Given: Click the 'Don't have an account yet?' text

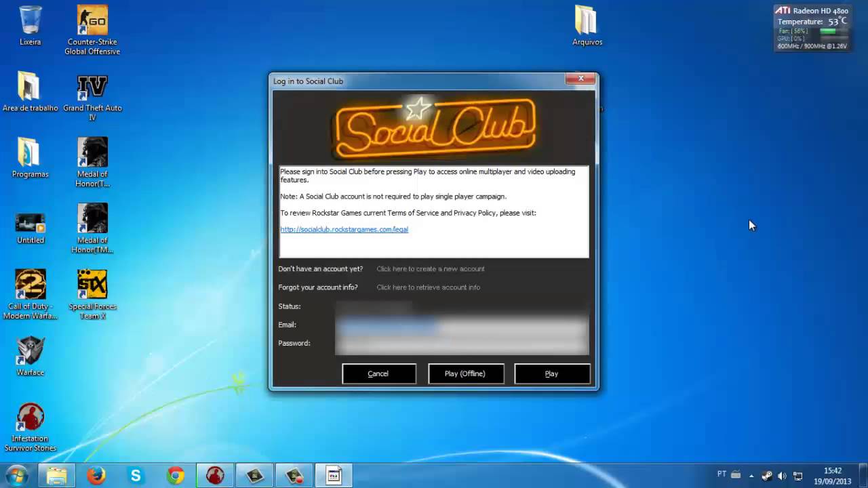Looking at the screenshot, I should pyautogui.click(x=320, y=269).
